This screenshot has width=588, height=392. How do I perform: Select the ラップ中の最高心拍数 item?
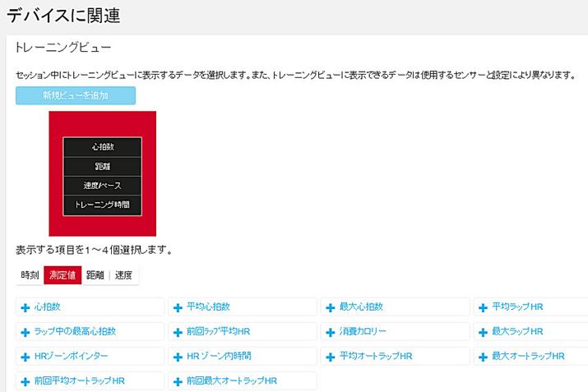pyautogui.click(x=75, y=332)
